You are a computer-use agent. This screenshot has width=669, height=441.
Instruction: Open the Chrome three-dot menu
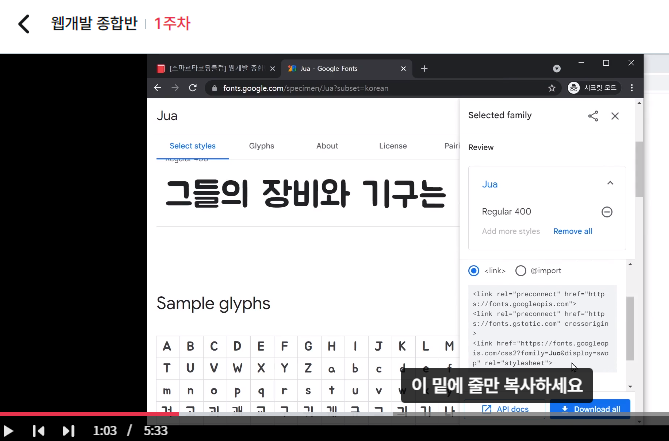coord(632,88)
